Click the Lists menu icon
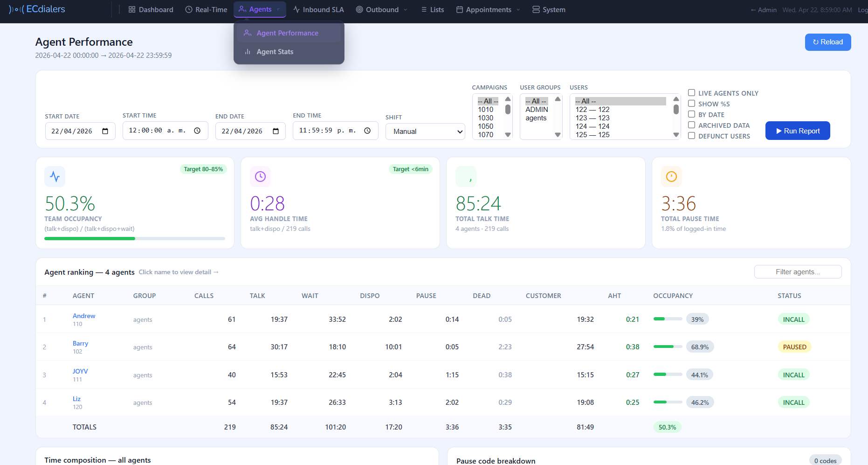The width and height of the screenshot is (868, 465). click(x=424, y=9)
